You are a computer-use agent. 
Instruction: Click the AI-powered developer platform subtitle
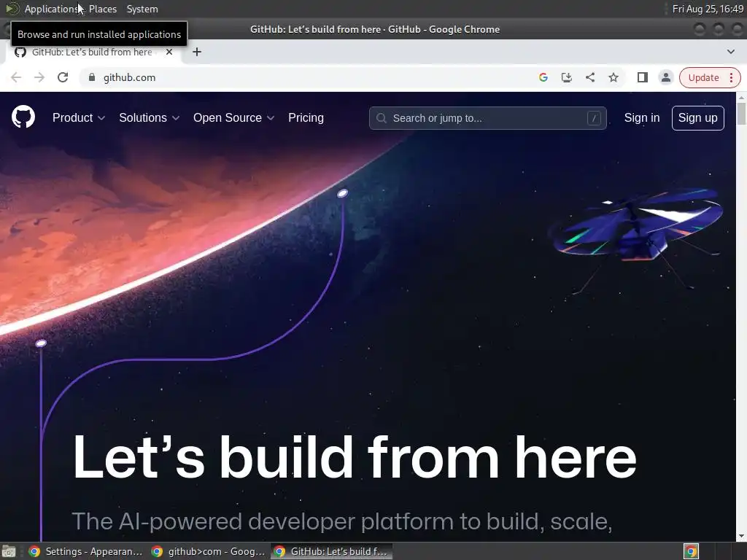(x=341, y=521)
